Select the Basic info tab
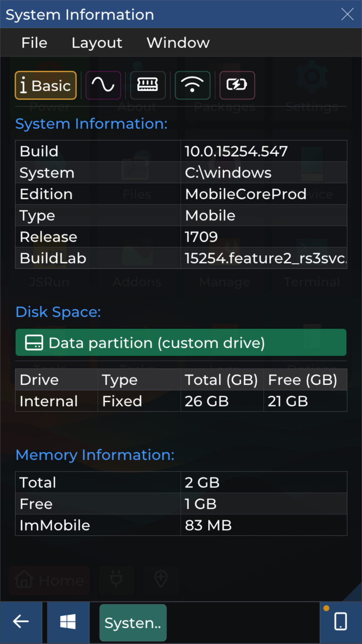The height and width of the screenshot is (644, 362). click(46, 85)
